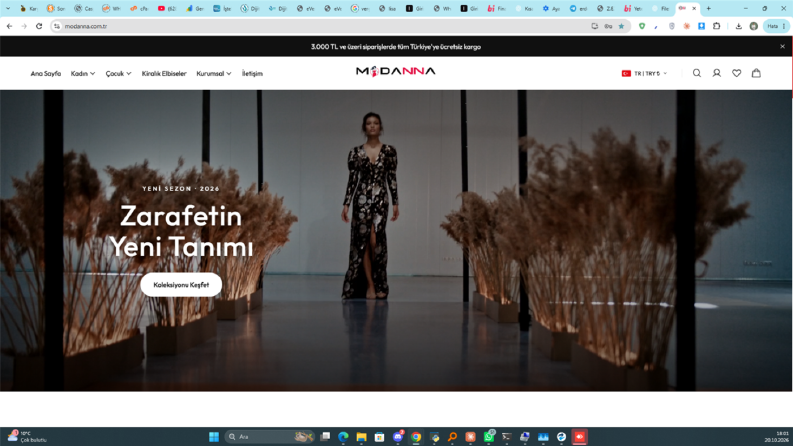The width and height of the screenshot is (793, 446).
Task: Open the taskbar clock and date
Action: 777,437
